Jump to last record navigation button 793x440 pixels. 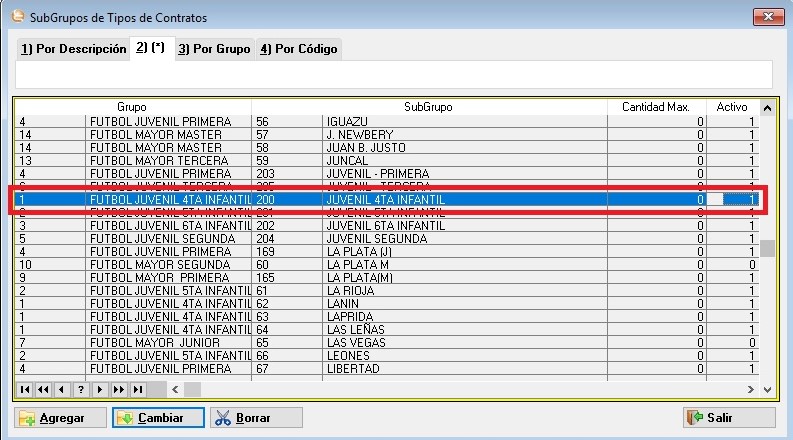(x=138, y=389)
